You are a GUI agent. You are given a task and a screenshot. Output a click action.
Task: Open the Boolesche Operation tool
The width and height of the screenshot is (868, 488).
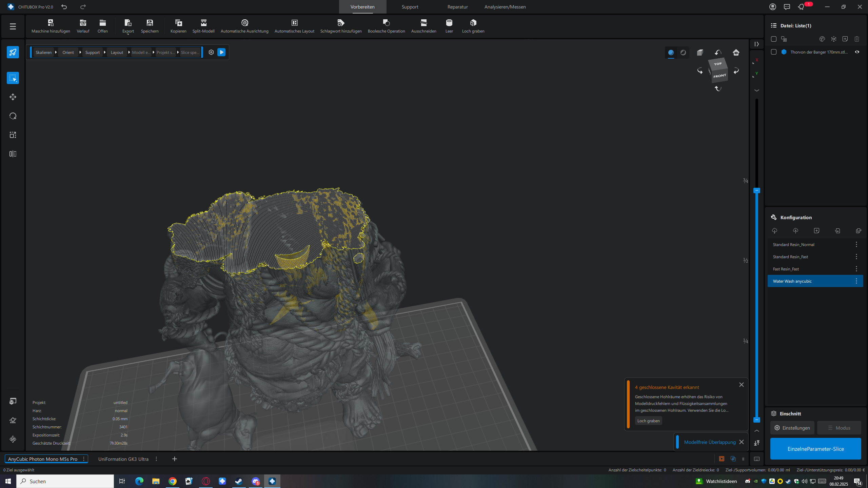[x=387, y=26]
